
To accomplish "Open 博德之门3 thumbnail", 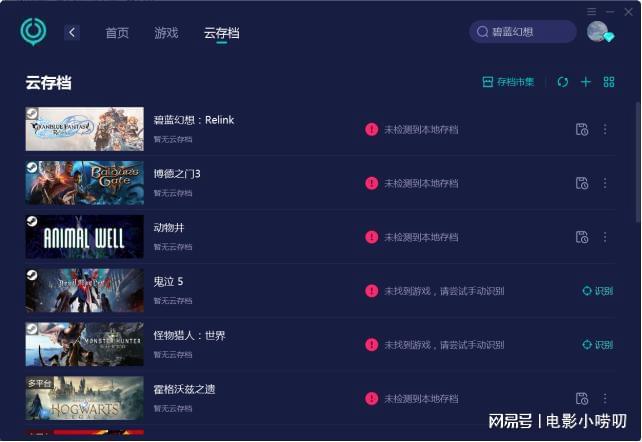I will [x=85, y=183].
